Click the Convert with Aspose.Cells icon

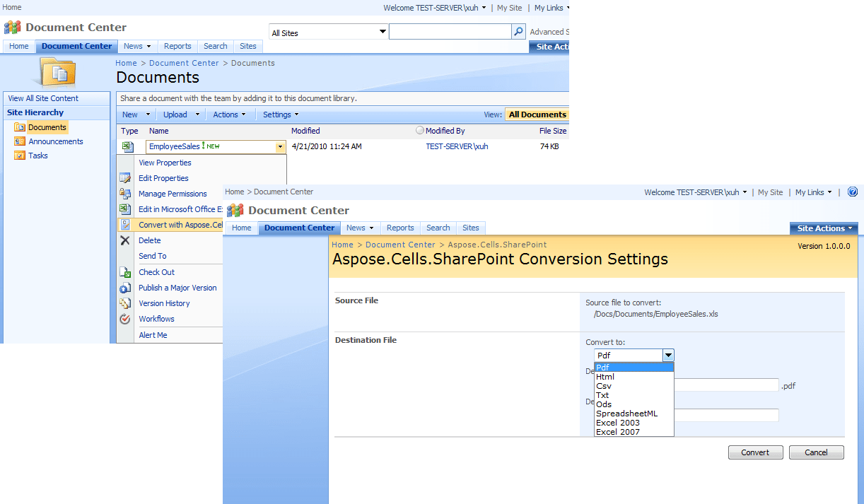click(x=125, y=225)
